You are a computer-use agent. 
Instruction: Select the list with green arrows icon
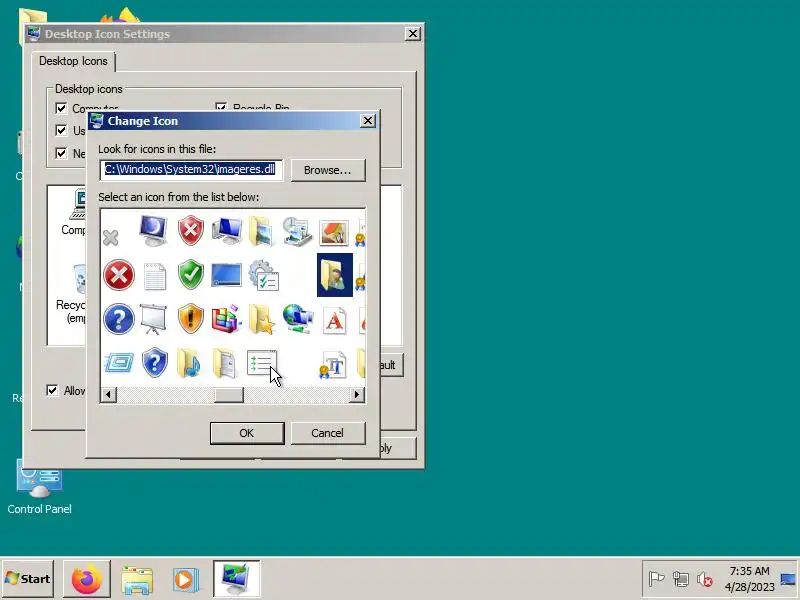[262, 363]
